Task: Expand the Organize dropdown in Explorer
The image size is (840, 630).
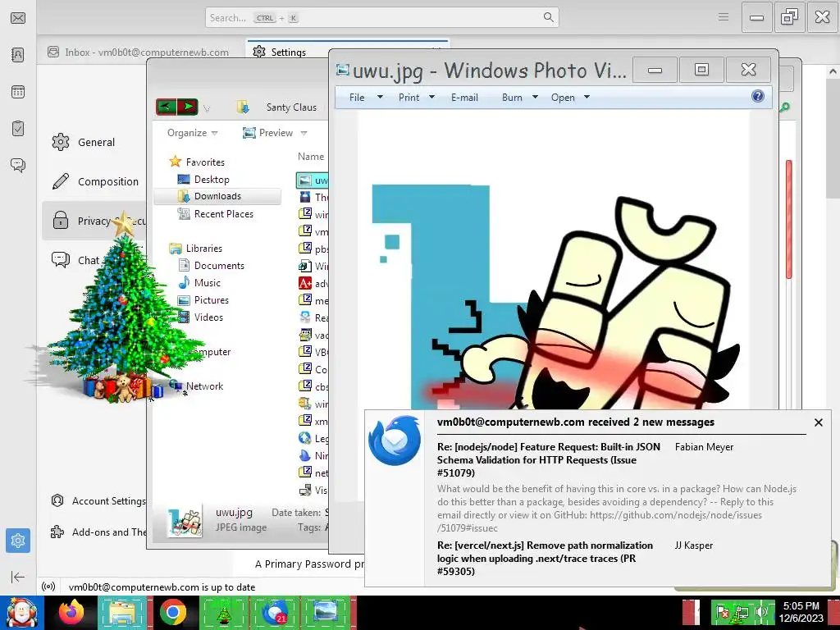Action: pos(192,133)
